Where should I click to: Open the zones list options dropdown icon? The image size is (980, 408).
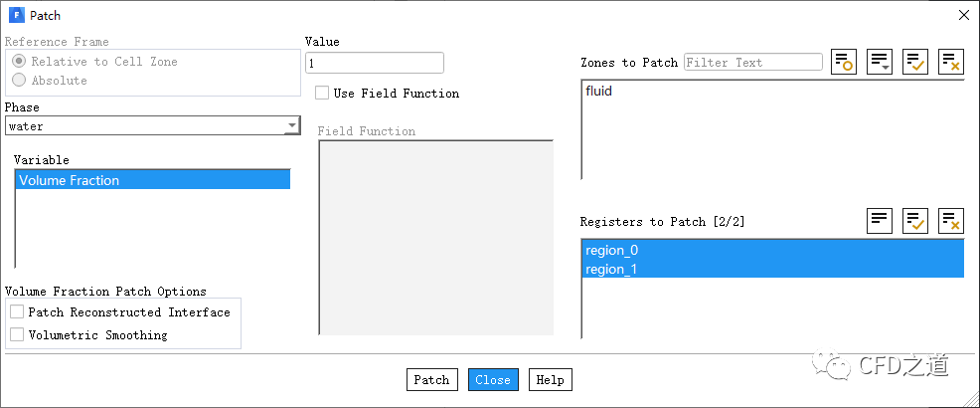click(880, 62)
